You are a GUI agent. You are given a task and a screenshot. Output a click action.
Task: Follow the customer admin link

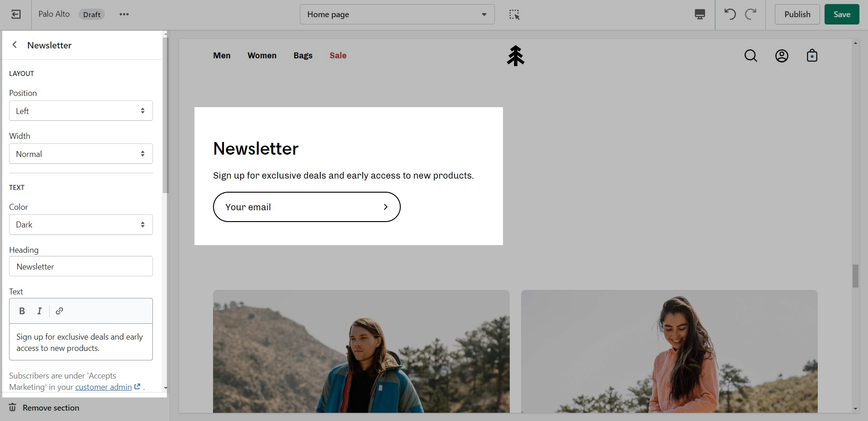pyautogui.click(x=104, y=387)
